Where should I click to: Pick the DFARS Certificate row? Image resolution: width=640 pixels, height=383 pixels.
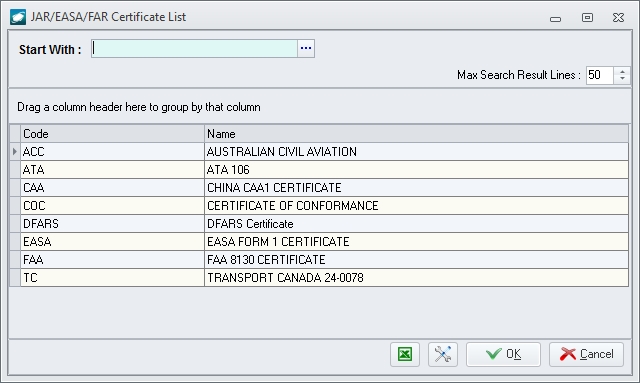324,223
